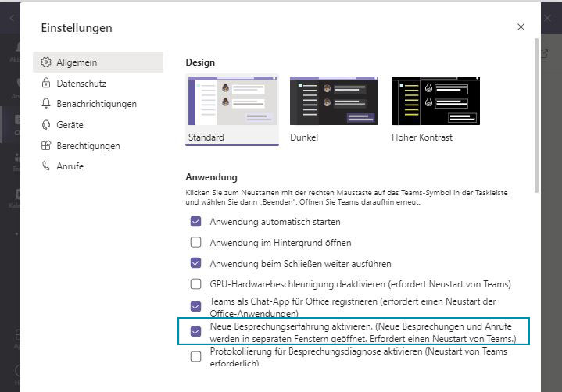
Task: Choose the Dunkel design thumbnail
Action: point(334,101)
